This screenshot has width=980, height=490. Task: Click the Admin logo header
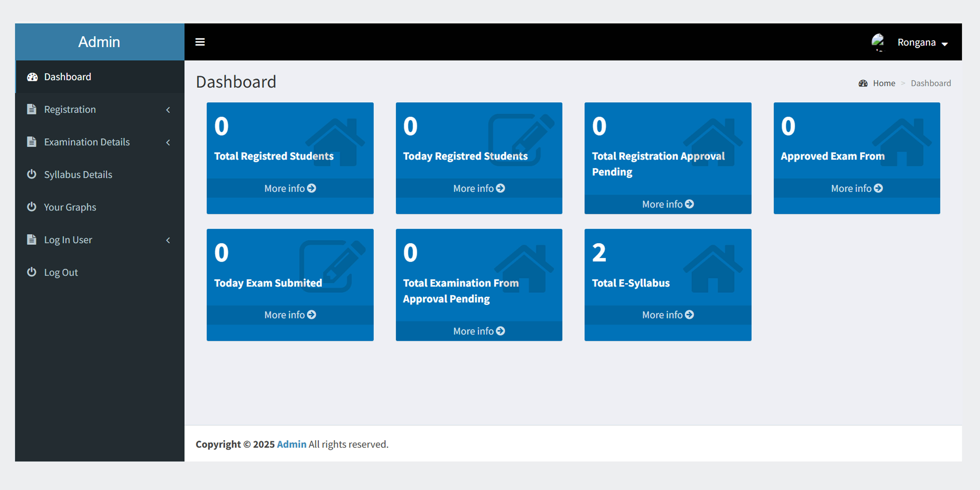pyautogui.click(x=99, y=42)
